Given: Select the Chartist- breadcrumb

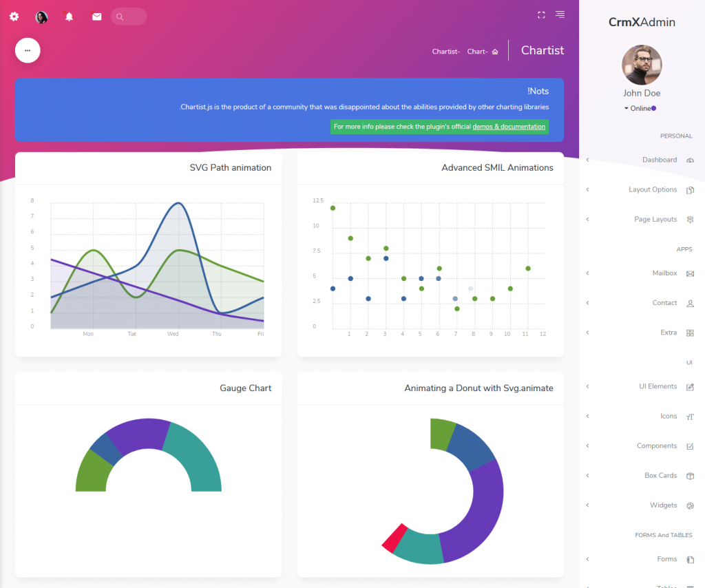Looking at the screenshot, I should tap(445, 52).
